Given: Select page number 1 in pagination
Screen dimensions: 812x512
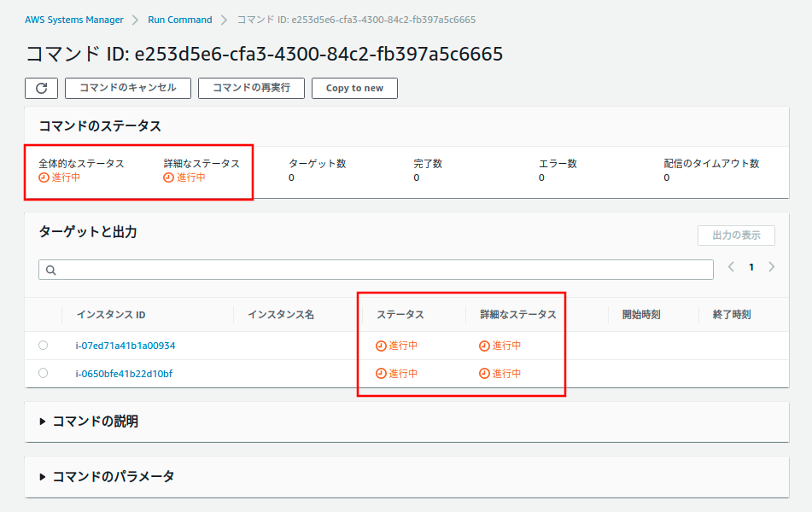Looking at the screenshot, I should coord(751,266).
